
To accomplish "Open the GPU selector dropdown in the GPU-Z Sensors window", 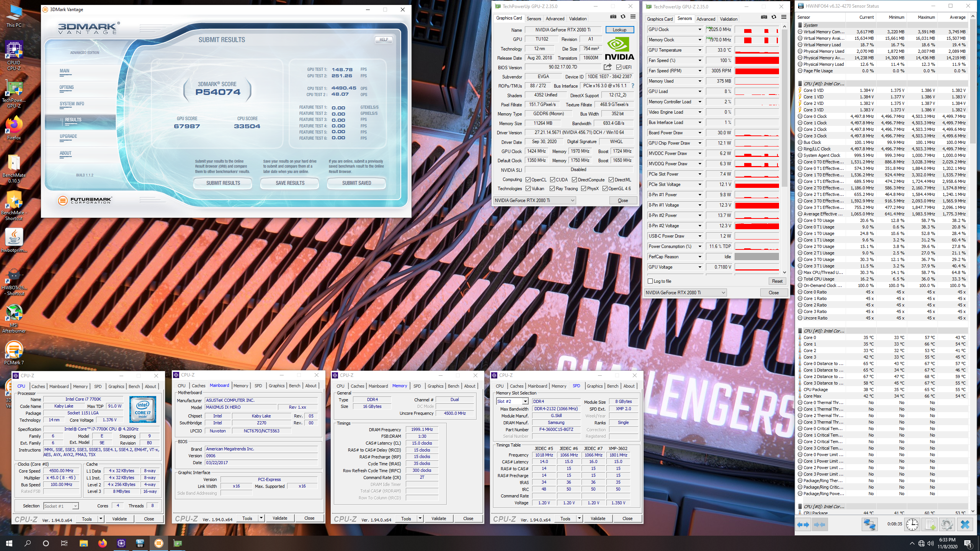I will (685, 293).
